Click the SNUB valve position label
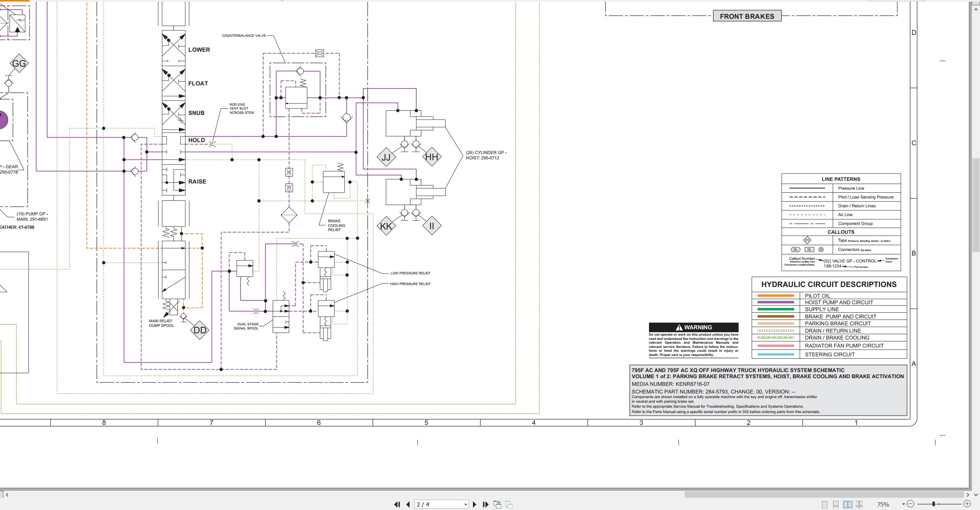980x510 pixels. tap(197, 113)
